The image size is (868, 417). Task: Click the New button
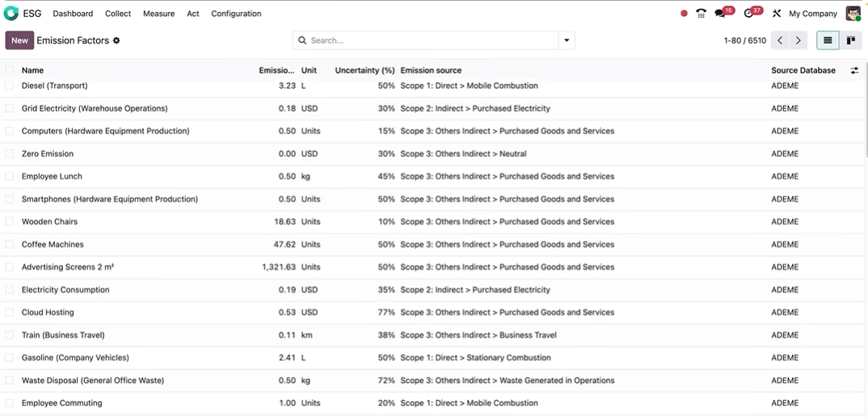[x=19, y=40]
